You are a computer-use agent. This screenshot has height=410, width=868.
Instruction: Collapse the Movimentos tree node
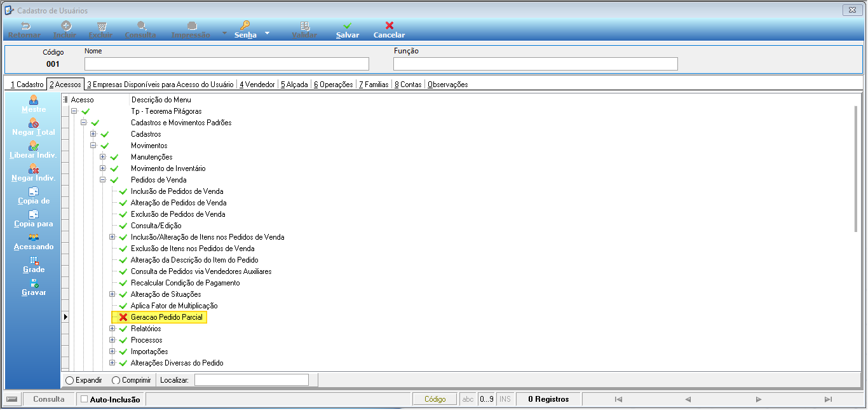[x=93, y=146]
